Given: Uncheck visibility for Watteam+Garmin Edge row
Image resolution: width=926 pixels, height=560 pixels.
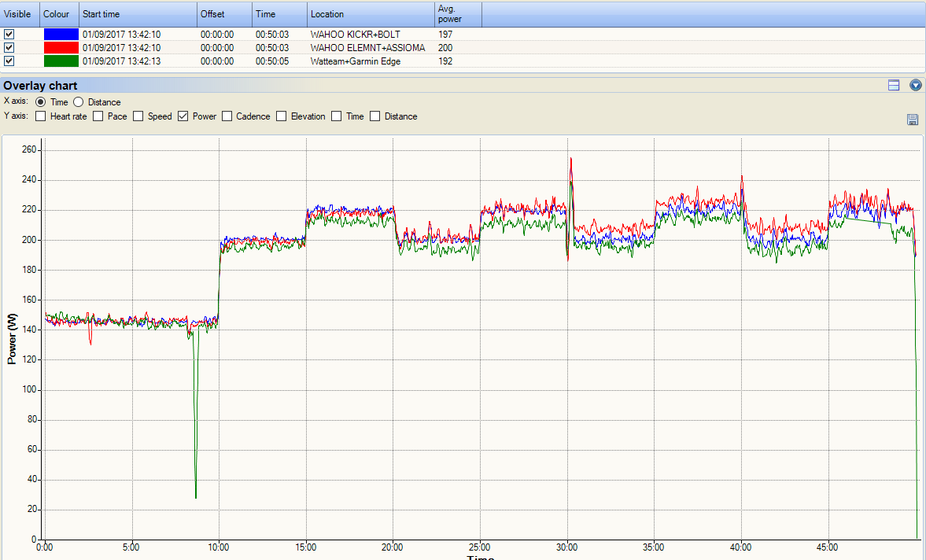Looking at the screenshot, I should [x=9, y=61].
